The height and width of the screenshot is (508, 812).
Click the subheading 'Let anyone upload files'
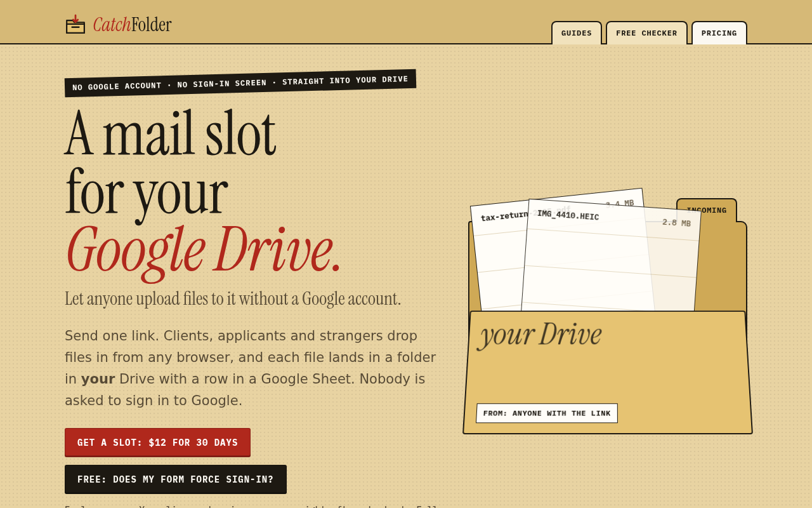(233, 298)
